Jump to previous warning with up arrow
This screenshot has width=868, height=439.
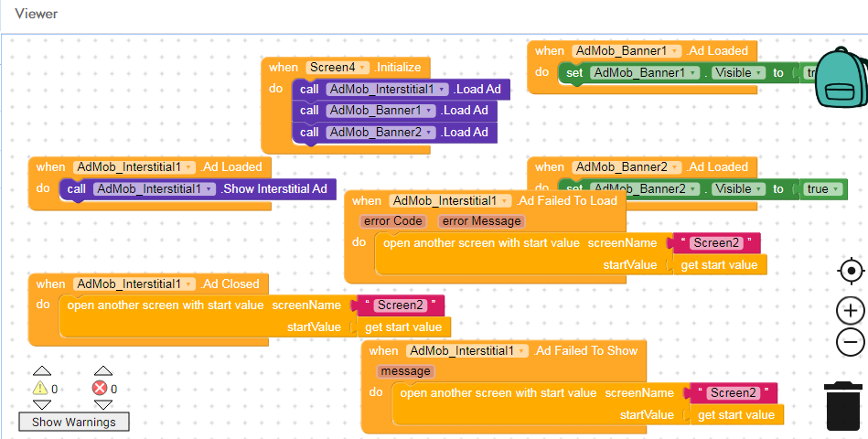coord(41,371)
